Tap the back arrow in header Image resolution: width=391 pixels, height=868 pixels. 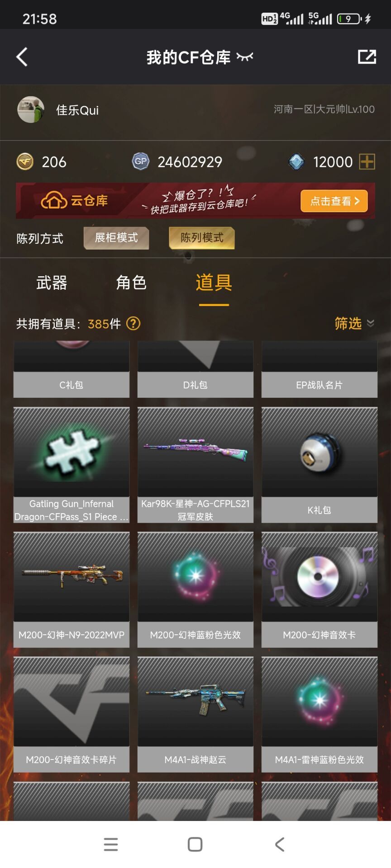point(22,57)
